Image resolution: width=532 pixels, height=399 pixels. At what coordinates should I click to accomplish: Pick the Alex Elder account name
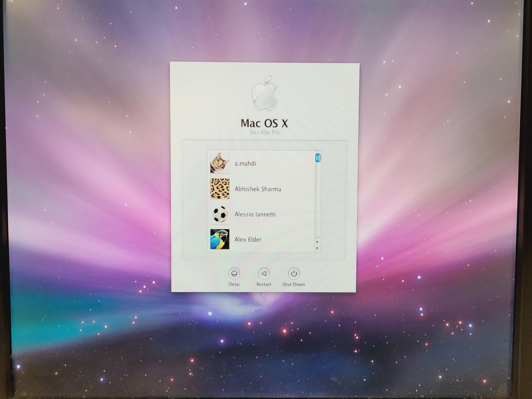tap(248, 240)
